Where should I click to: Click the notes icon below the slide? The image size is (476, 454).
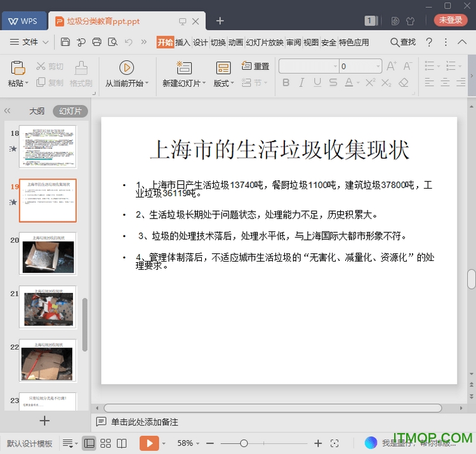click(101, 422)
